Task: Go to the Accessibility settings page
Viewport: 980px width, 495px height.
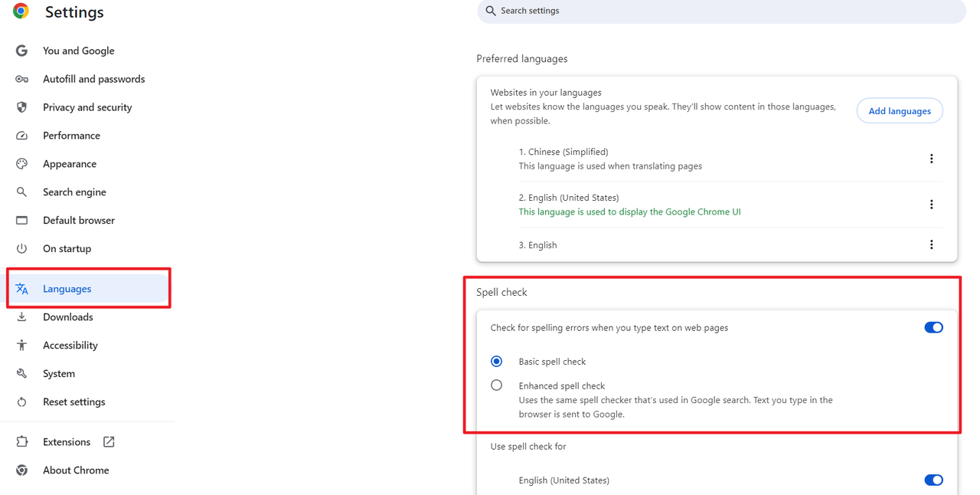Action: pyautogui.click(x=70, y=346)
